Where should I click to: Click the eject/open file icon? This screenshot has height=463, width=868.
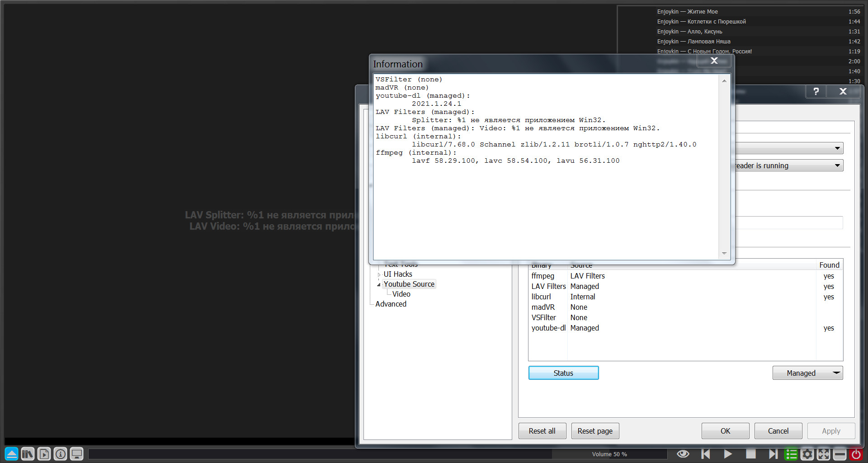point(12,454)
